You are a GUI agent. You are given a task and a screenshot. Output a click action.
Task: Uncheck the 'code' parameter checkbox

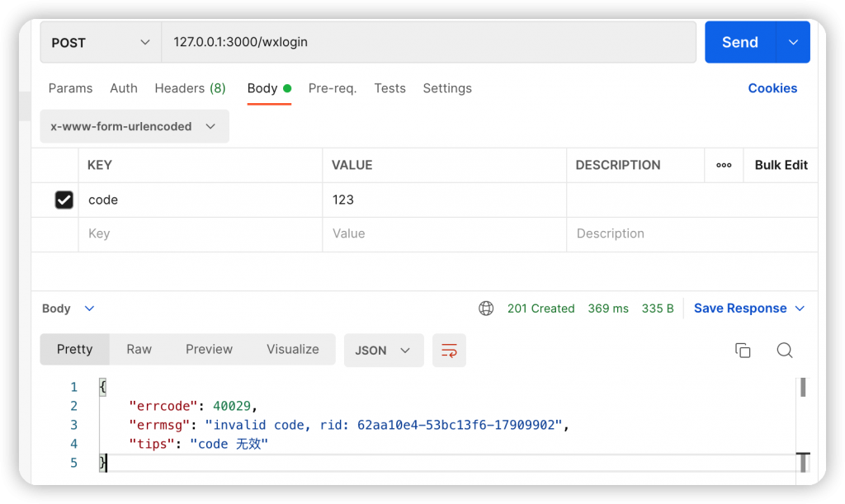(64, 200)
